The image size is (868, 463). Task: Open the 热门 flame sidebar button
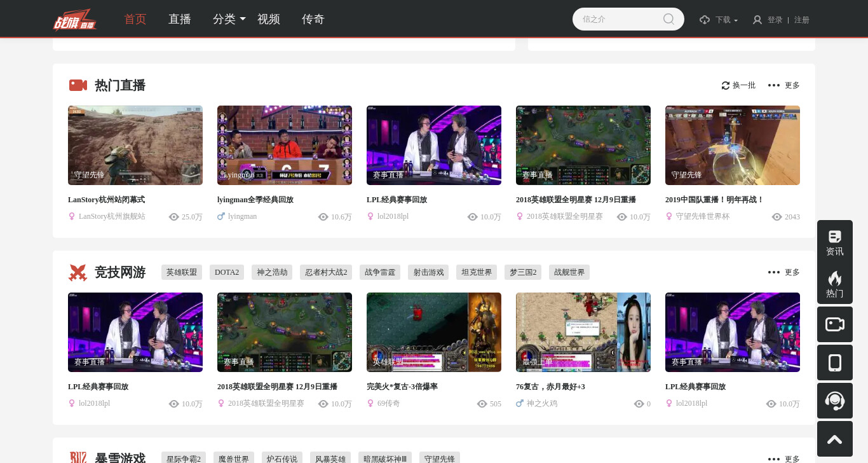pyautogui.click(x=835, y=284)
